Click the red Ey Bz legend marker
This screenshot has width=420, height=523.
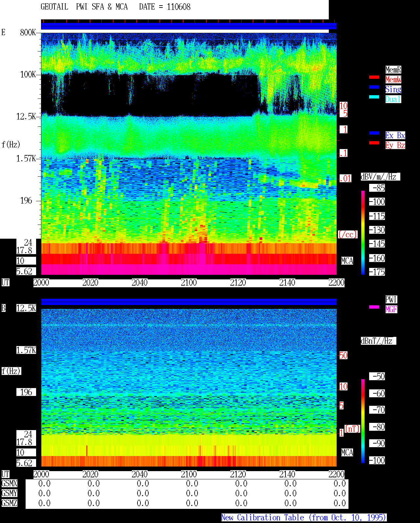pos(374,143)
